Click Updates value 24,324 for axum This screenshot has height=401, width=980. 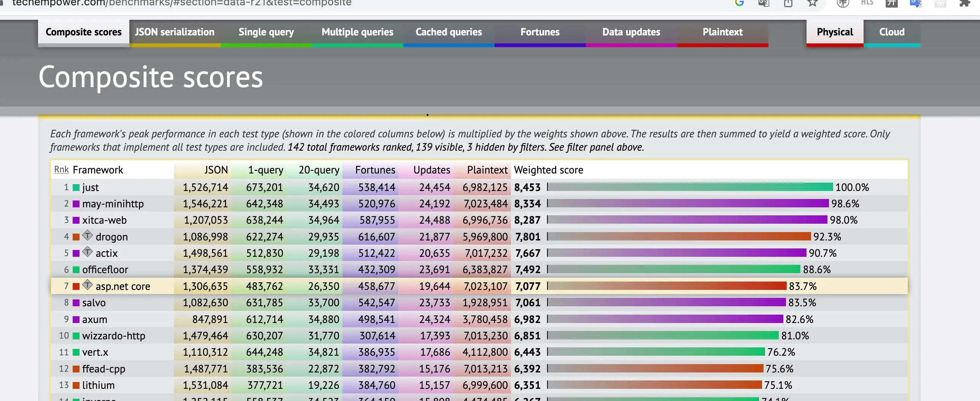[x=434, y=320]
